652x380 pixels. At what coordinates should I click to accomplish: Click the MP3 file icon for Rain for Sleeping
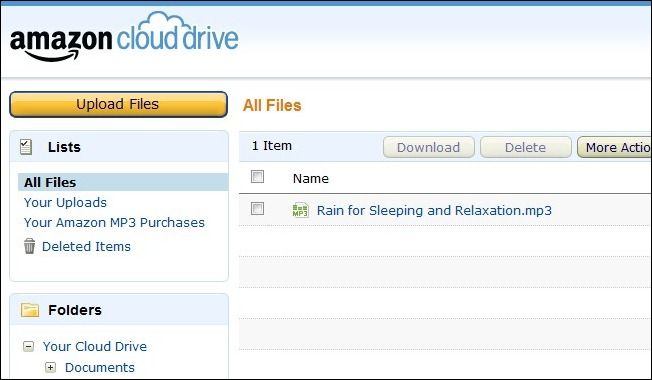tap(300, 210)
